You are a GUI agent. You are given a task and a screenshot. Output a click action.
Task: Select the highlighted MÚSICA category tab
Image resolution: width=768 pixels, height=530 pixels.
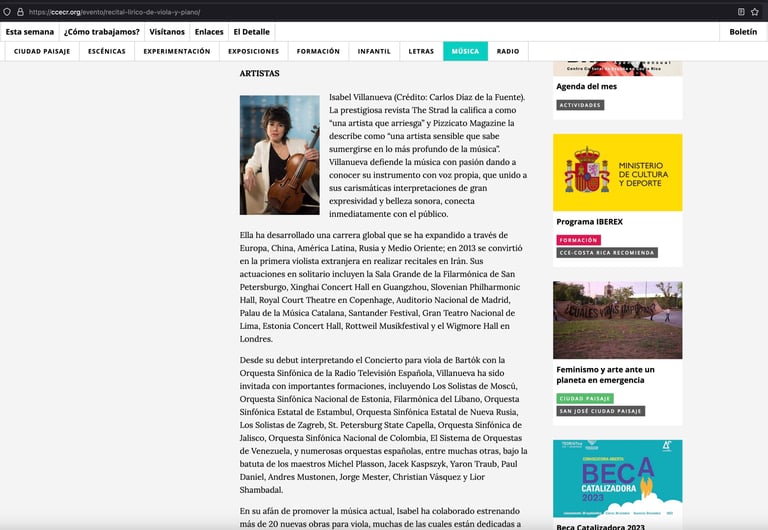[465, 51]
